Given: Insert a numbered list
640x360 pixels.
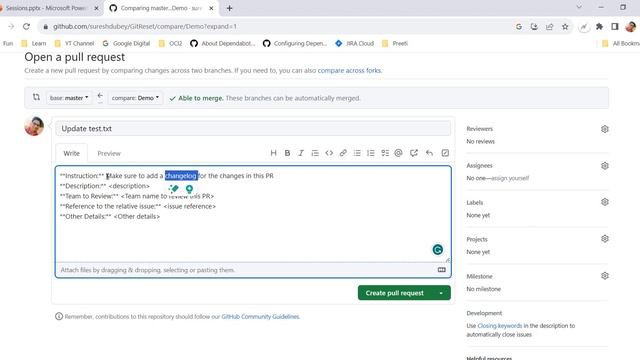Looking at the screenshot, I should point(371,153).
